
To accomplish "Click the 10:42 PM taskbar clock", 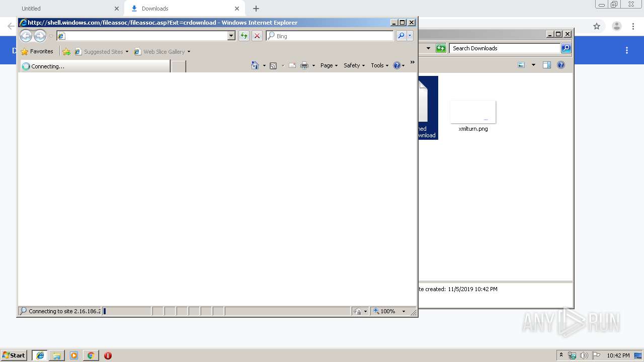I will click(x=618, y=355).
